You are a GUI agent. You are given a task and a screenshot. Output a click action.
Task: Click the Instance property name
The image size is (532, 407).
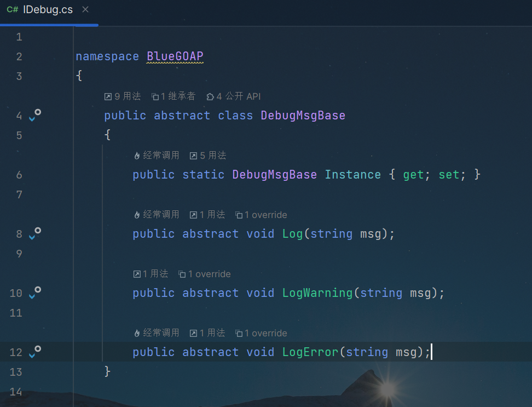353,175
